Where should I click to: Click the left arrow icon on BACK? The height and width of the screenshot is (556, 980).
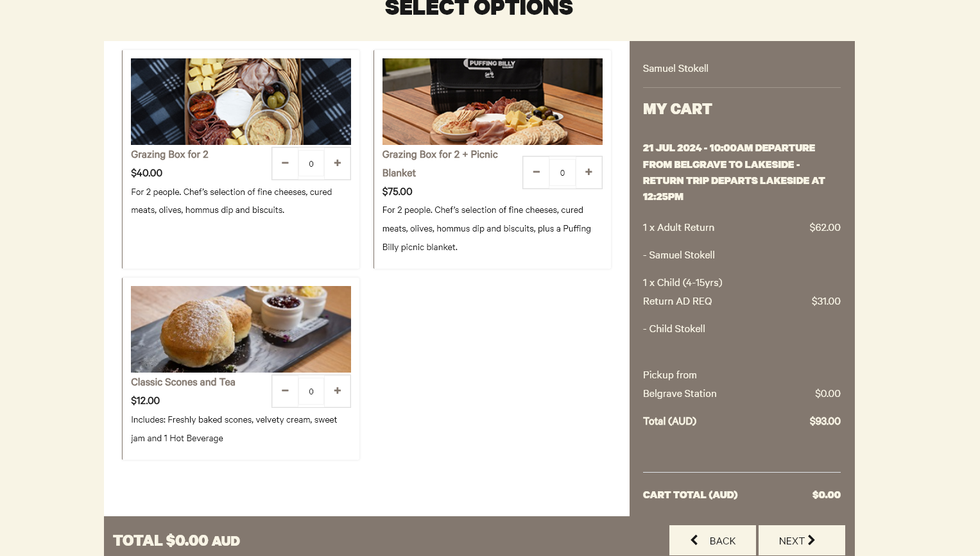694,540
